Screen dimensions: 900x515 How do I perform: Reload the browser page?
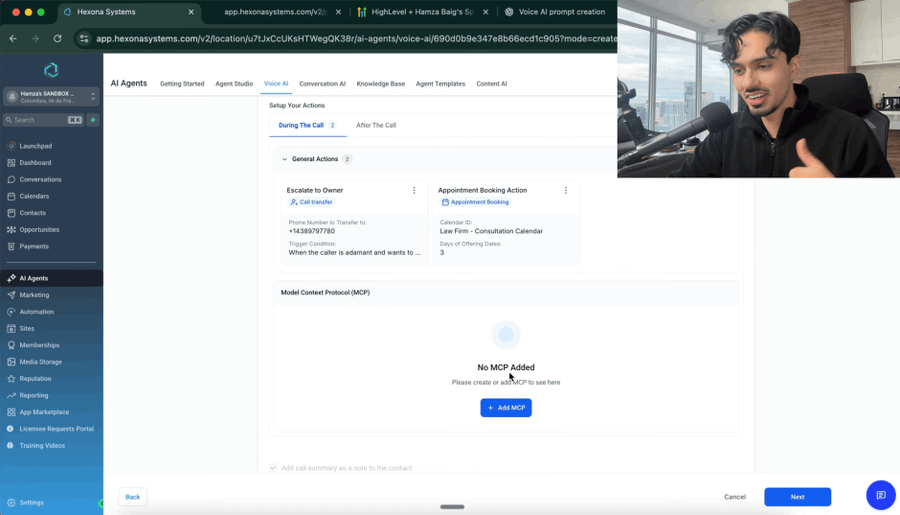pyautogui.click(x=57, y=38)
